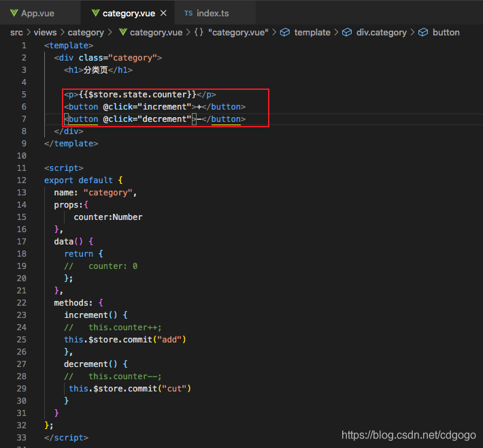Click data() on line 17
Viewport: 483px width, 448px height.
point(69,242)
